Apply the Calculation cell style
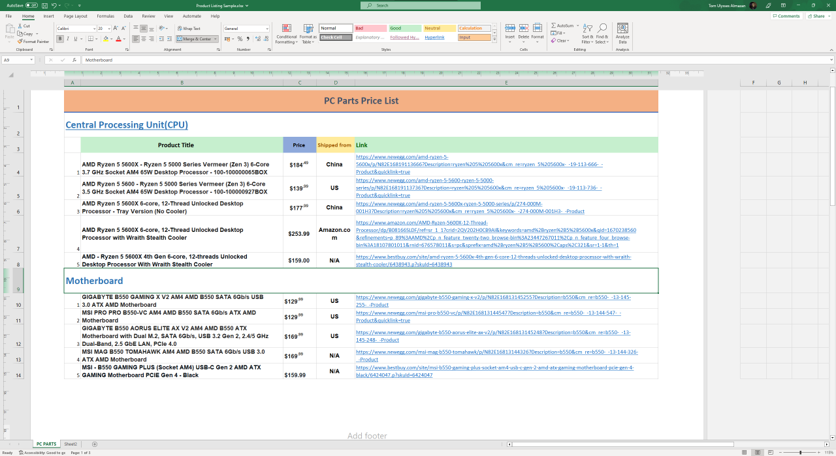 pyautogui.click(x=474, y=28)
